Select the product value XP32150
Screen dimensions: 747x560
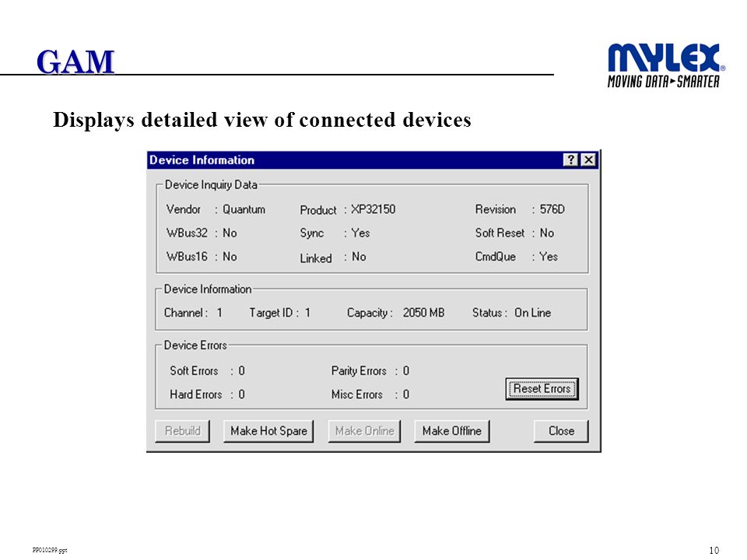point(373,209)
